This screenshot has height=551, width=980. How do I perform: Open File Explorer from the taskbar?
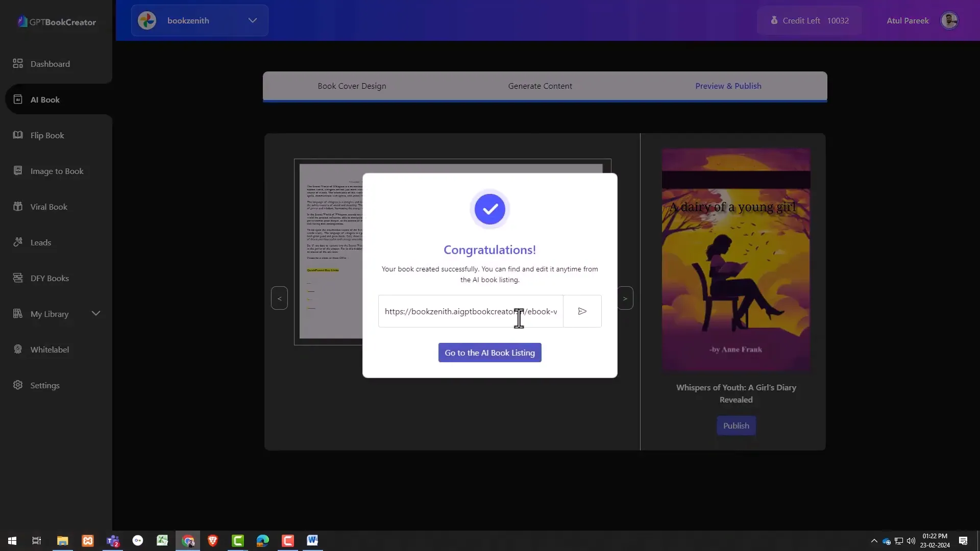62,541
